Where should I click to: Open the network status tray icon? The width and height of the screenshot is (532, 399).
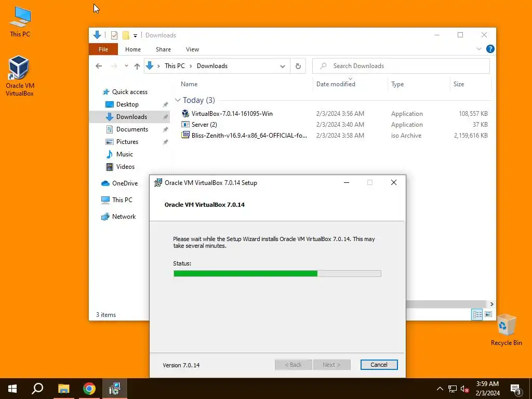453,389
